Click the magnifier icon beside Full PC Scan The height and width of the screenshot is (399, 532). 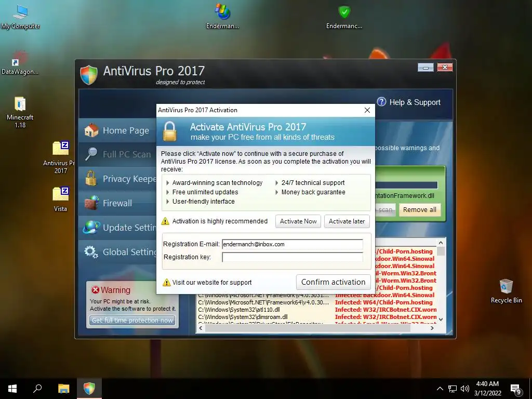[x=91, y=154]
